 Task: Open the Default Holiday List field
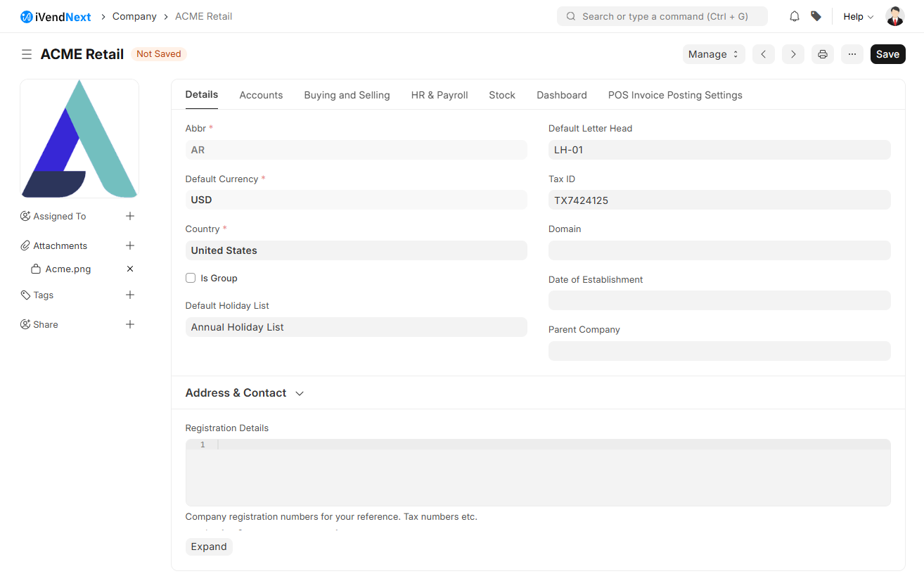click(357, 327)
